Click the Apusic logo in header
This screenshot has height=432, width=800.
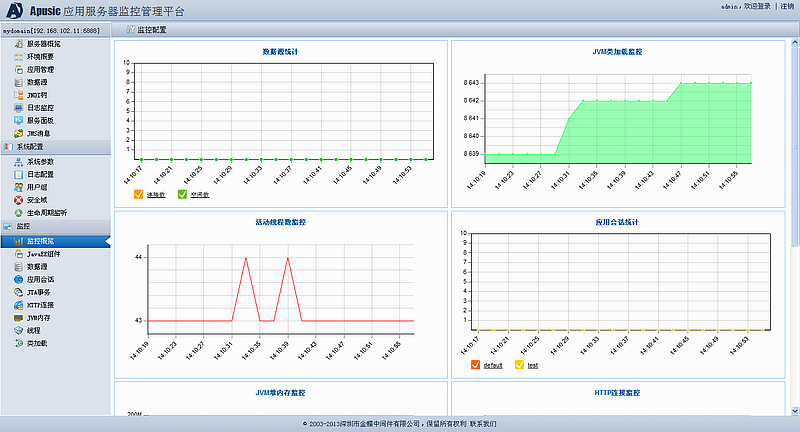tap(14, 10)
